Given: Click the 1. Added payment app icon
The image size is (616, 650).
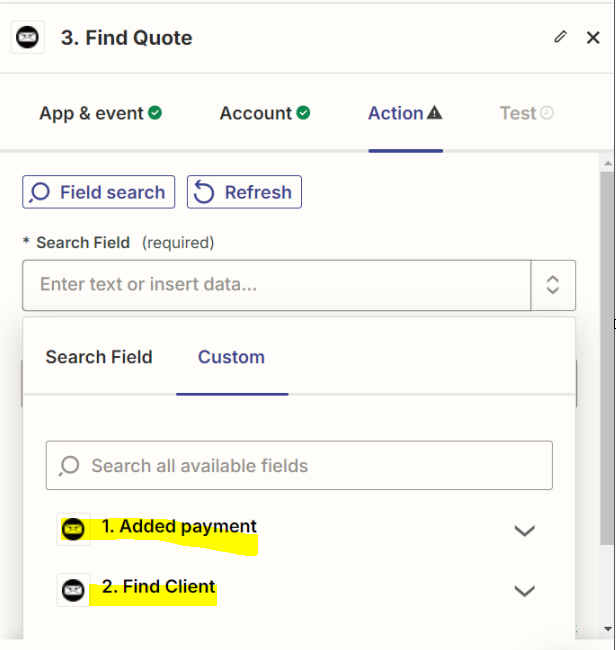Looking at the screenshot, I should pos(73,529).
